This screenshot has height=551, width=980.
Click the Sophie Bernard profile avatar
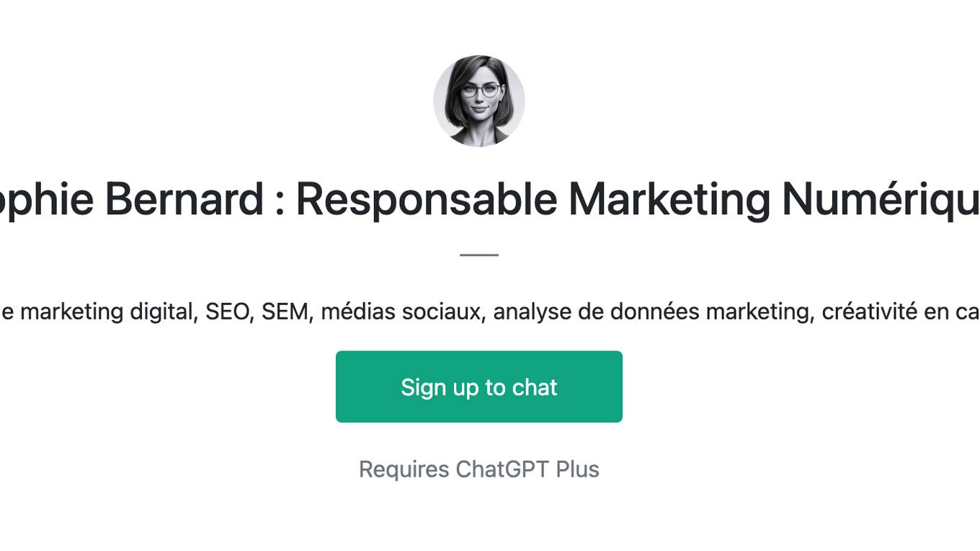pyautogui.click(x=479, y=101)
